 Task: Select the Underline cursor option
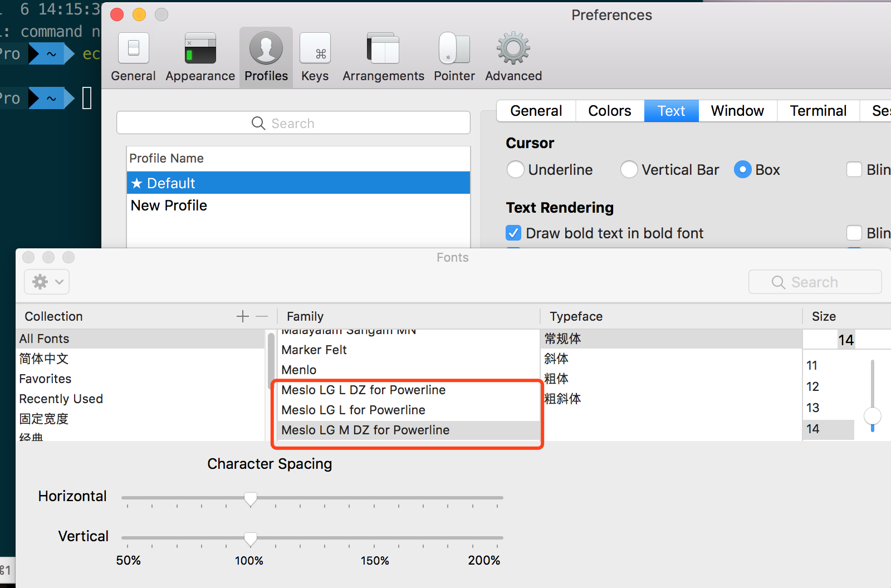click(516, 169)
